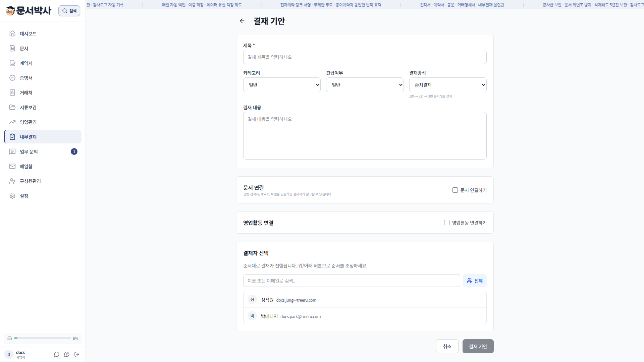Click the 메일함 envelope icon
The image size is (644, 362).
pos(12,166)
